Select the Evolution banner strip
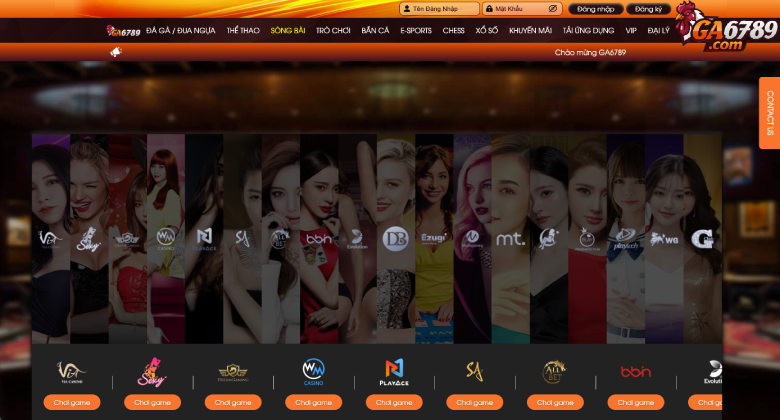Viewport: 780px width, 420px height. pyautogui.click(x=357, y=239)
